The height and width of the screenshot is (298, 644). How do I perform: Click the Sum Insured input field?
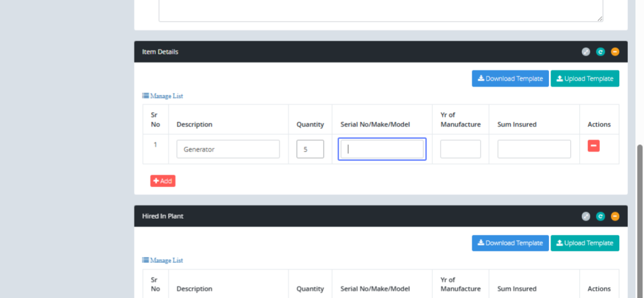tap(533, 150)
